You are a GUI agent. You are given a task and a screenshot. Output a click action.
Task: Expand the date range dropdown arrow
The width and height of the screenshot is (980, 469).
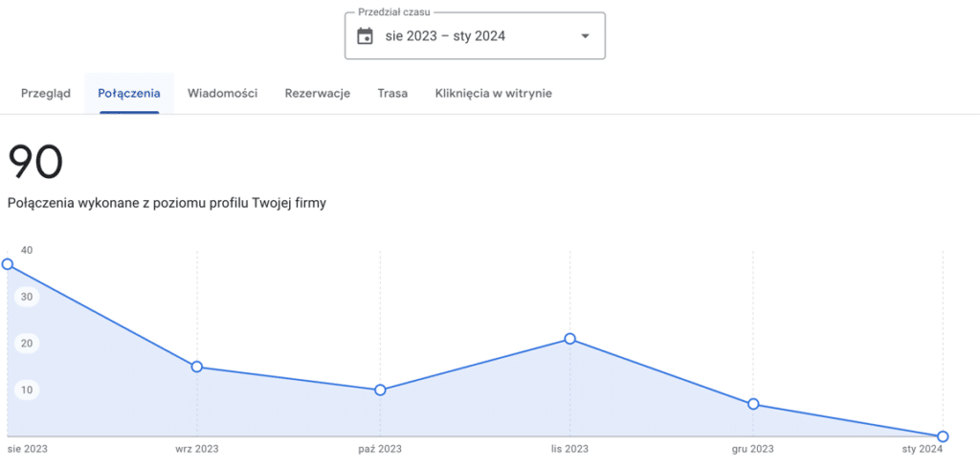(585, 36)
